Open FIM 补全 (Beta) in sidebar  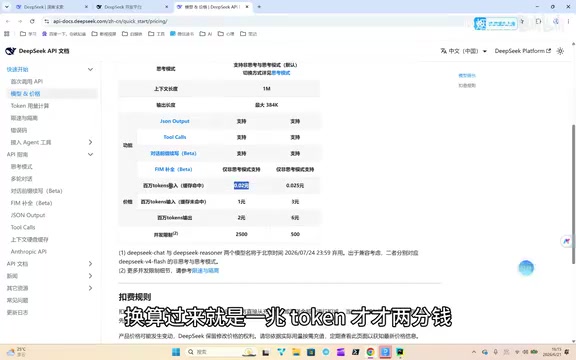pos(32,203)
